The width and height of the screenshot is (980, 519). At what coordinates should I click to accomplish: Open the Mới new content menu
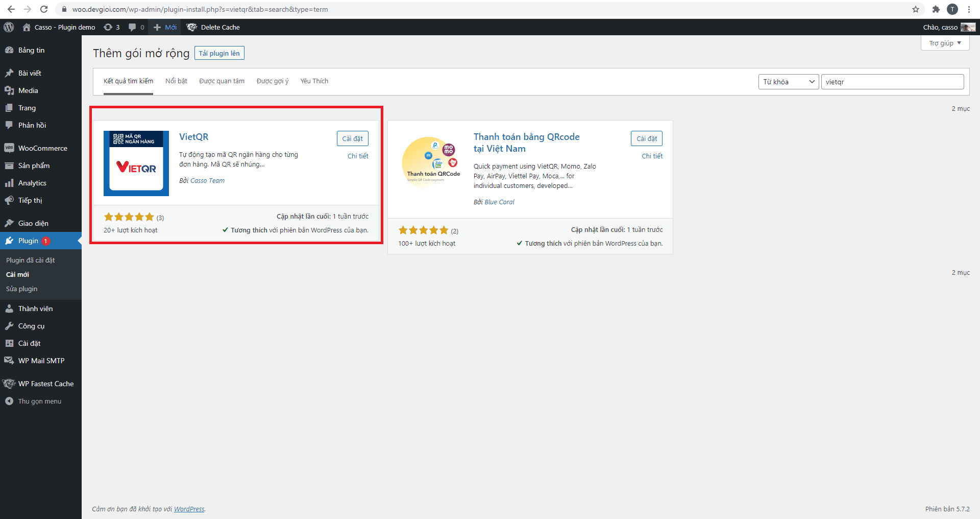tap(165, 27)
